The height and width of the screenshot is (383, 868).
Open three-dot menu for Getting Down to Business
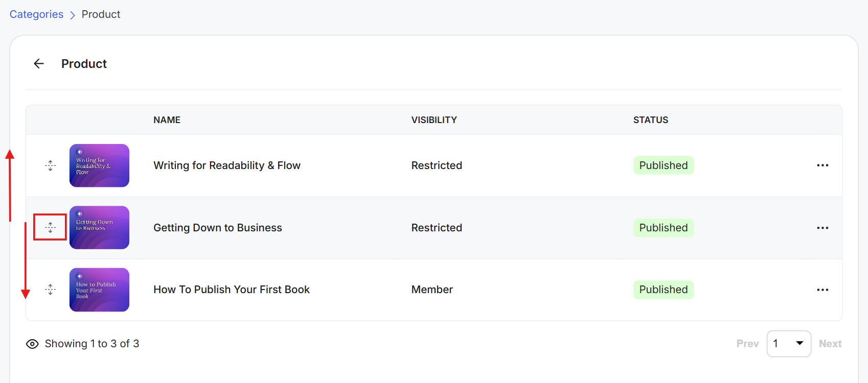(x=823, y=228)
